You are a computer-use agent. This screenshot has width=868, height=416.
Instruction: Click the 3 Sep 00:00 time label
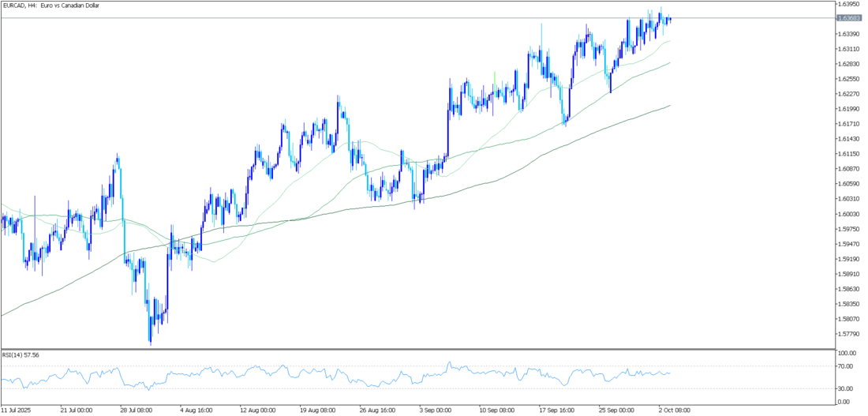tap(435, 410)
